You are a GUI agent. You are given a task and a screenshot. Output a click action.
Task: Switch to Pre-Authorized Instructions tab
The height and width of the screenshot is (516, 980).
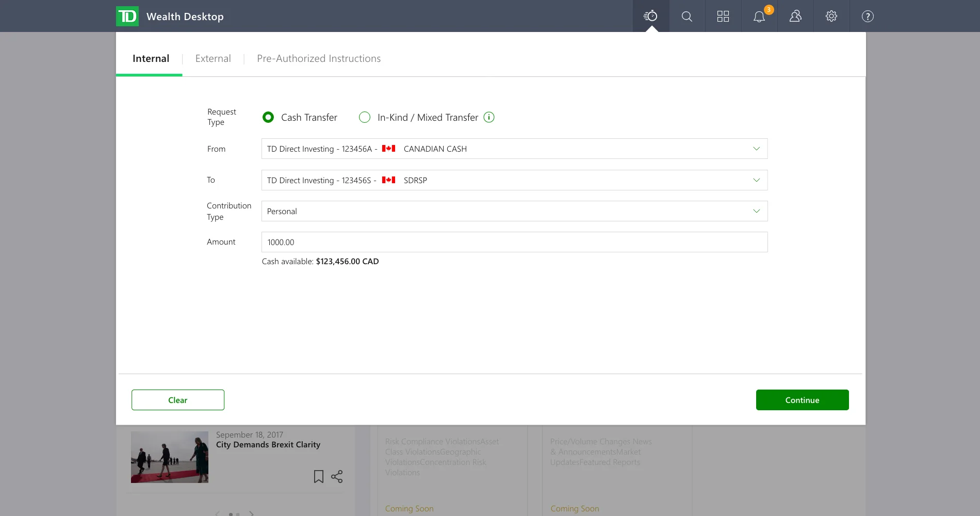point(319,58)
